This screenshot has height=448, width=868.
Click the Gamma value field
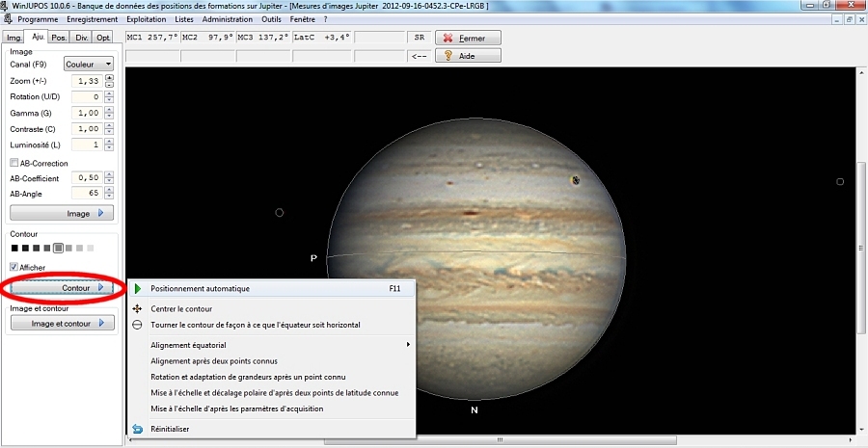tap(88, 113)
